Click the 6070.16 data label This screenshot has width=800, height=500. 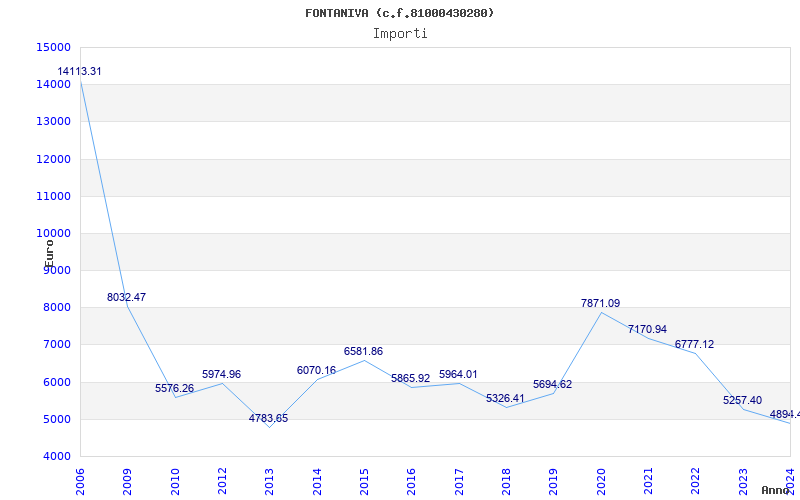[316, 370]
